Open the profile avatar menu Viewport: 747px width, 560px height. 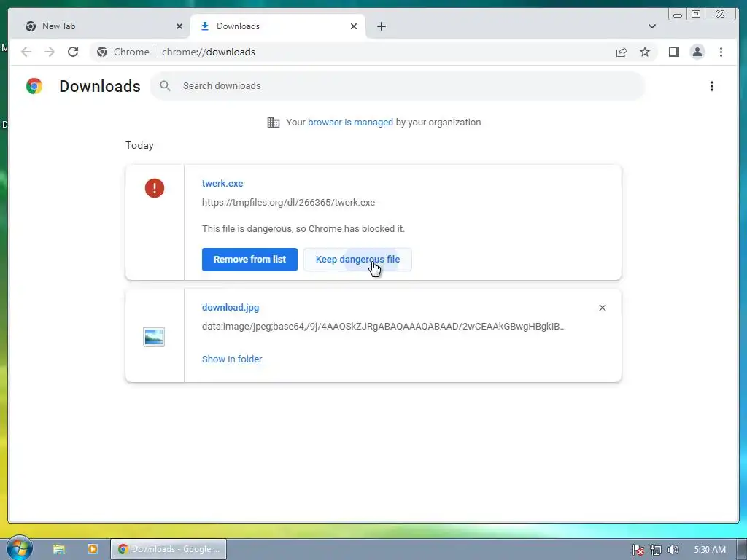coord(697,52)
